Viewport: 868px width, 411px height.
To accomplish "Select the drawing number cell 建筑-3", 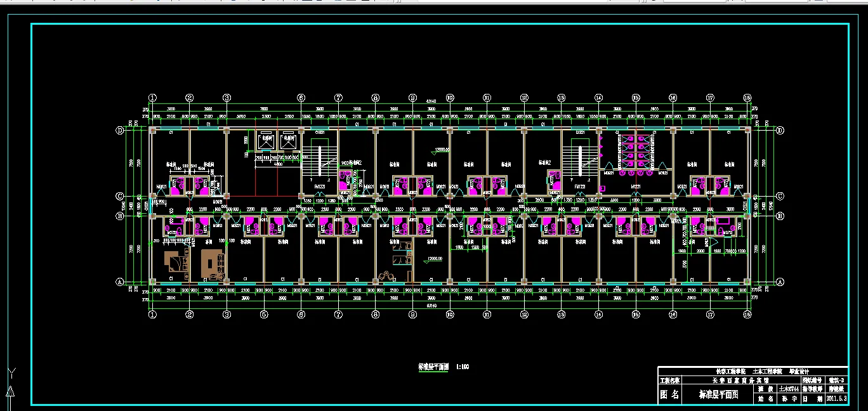I will [x=837, y=381].
